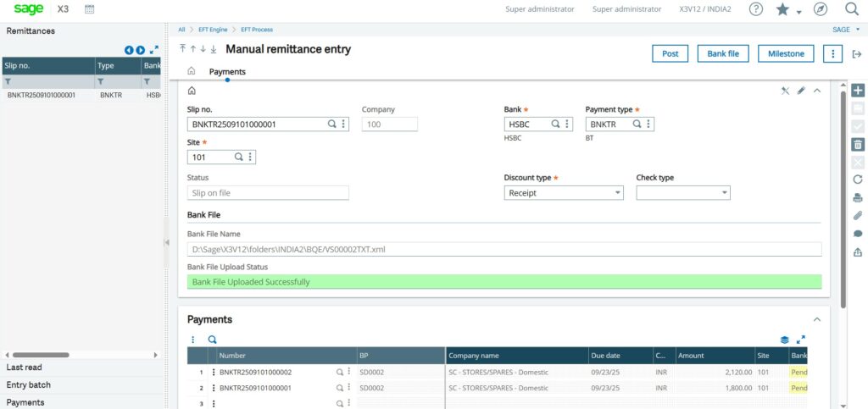Click the calendar icon beside X3
Screen dimensions: 868x409
90,9
